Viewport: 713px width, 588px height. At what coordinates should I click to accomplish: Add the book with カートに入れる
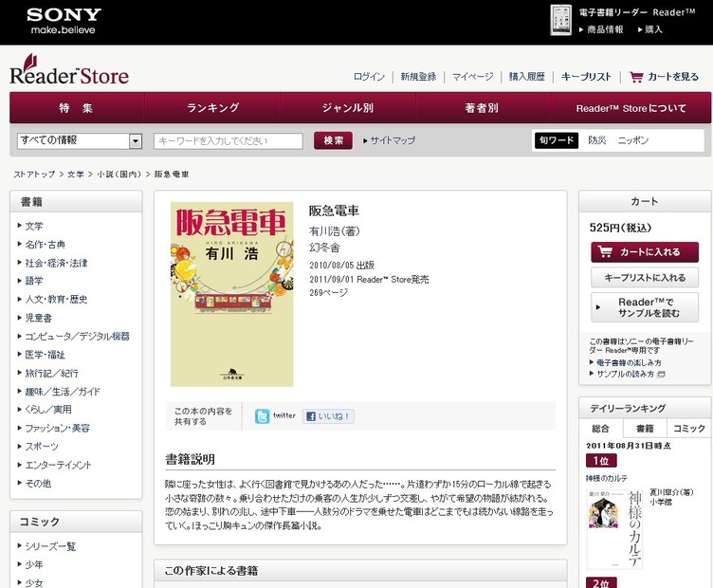[x=645, y=252]
